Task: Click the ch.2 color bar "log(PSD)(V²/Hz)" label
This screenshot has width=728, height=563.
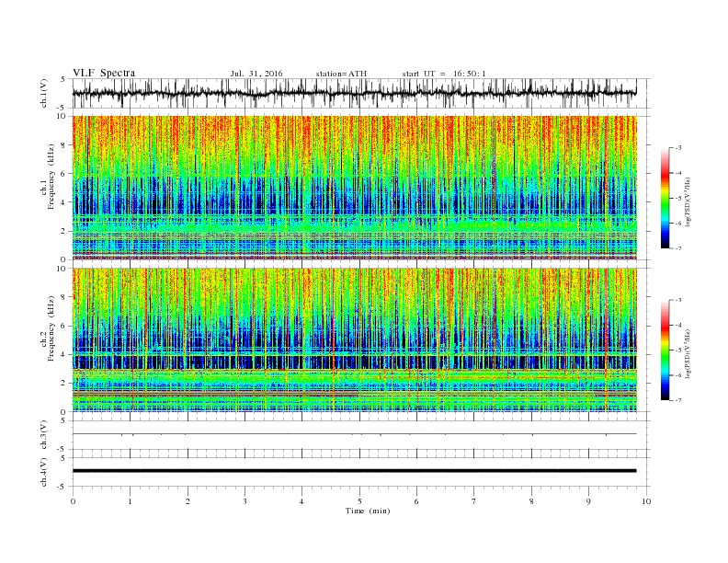Action: click(x=688, y=353)
